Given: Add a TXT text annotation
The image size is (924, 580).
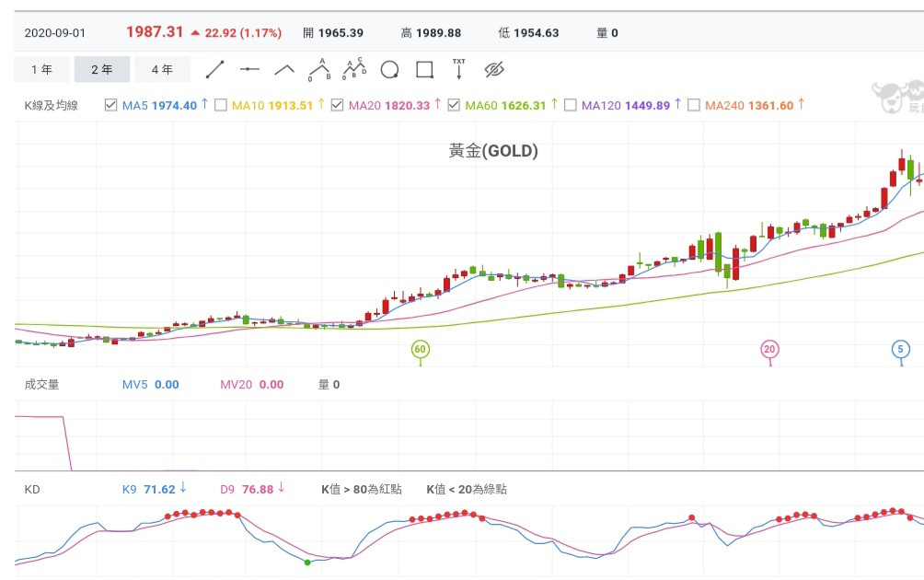Looking at the screenshot, I should [x=459, y=70].
